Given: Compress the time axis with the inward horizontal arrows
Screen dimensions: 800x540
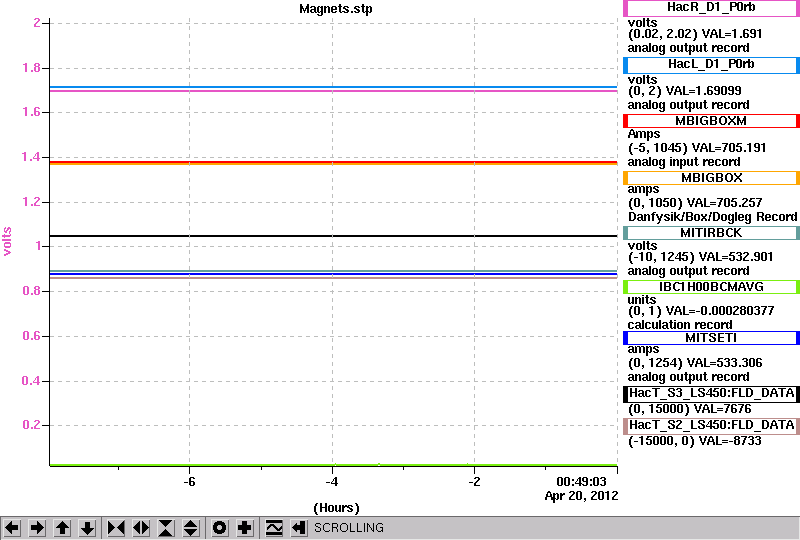Looking at the screenshot, I should [x=116, y=528].
